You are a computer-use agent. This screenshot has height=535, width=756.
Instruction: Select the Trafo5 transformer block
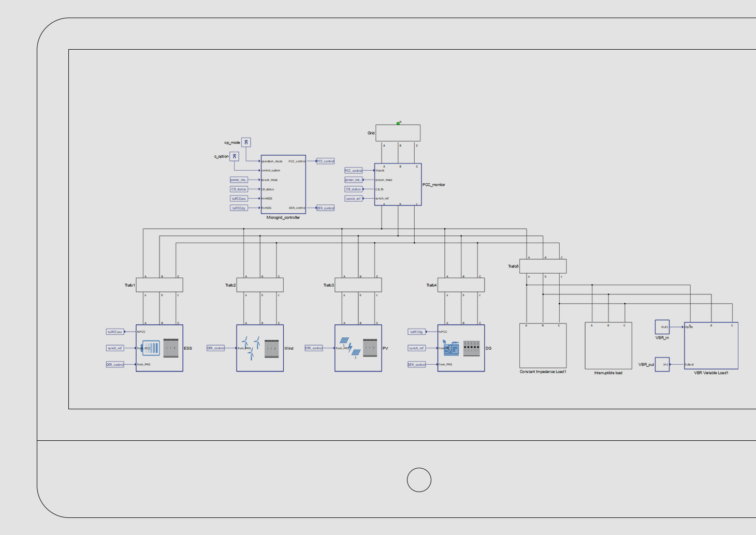(543, 266)
